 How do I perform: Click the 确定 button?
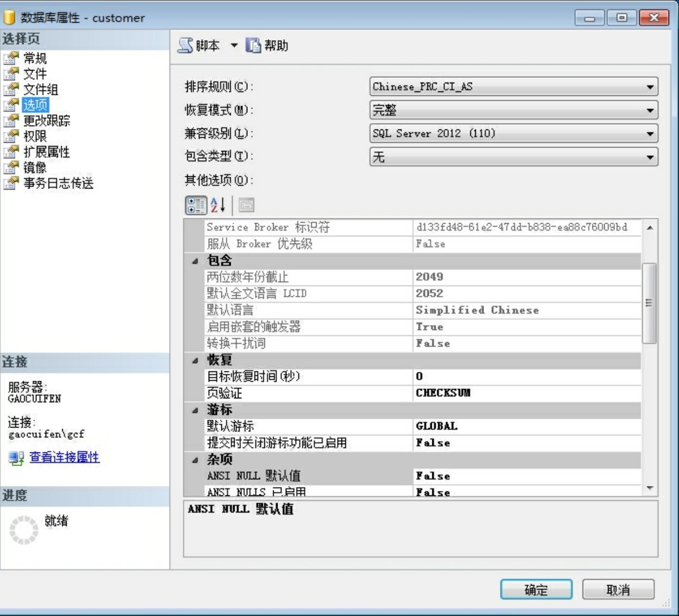(536, 590)
